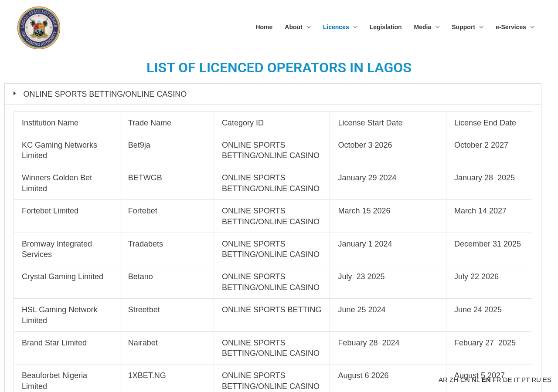The image size is (558, 392).
Task: Select the Tradabets trade name cell
Action: (167, 249)
